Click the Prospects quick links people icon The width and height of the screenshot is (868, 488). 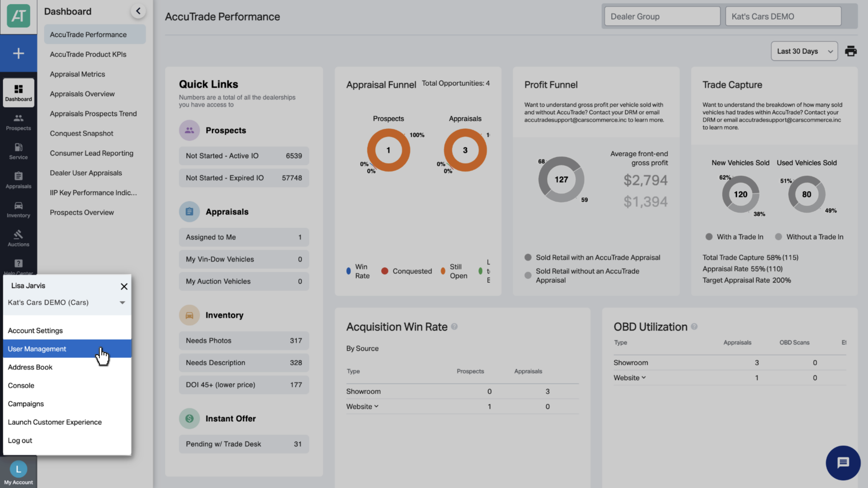tap(189, 130)
